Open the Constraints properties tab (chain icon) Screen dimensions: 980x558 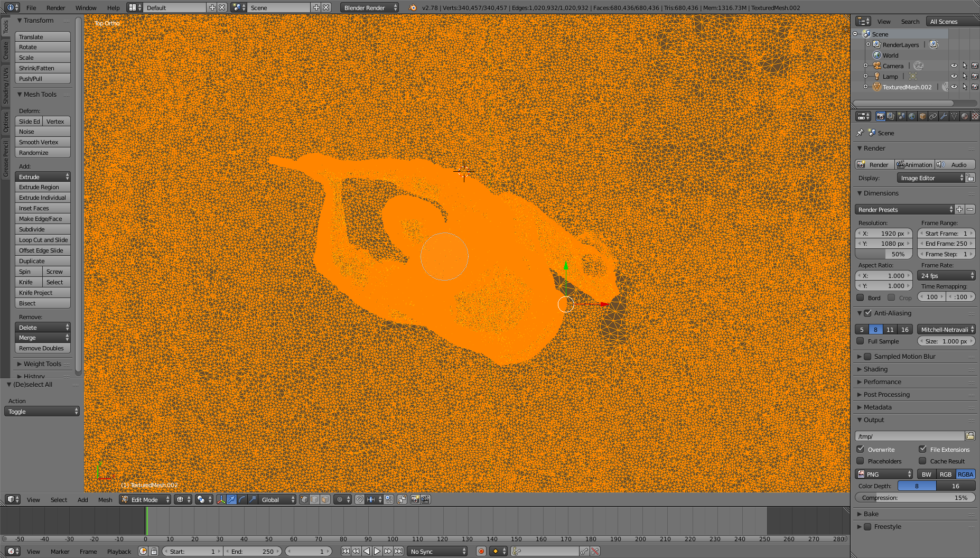[x=933, y=116]
